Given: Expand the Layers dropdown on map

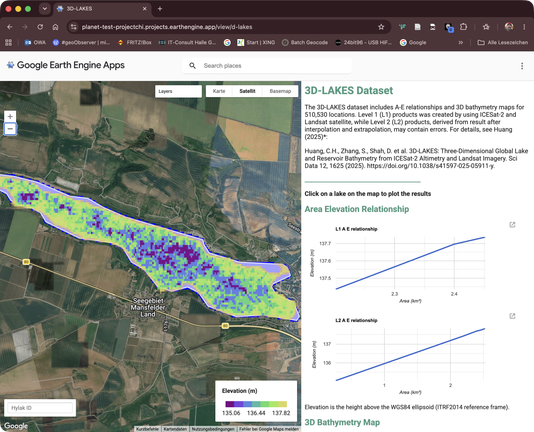Looking at the screenshot, I should (178, 91).
